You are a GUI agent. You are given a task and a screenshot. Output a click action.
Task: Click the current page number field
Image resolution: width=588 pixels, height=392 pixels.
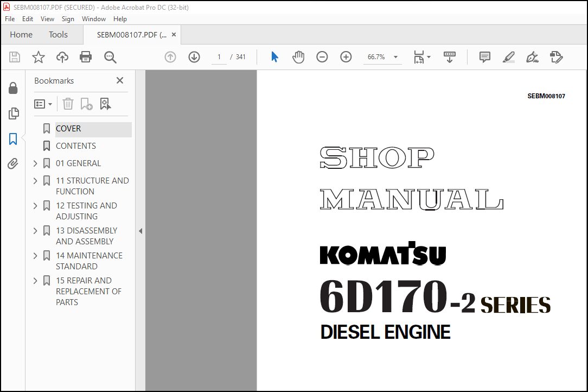[x=219, y=57]
